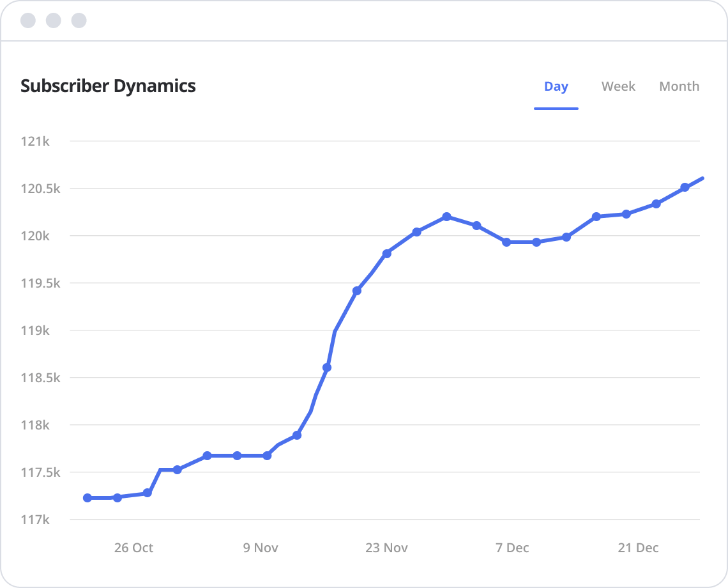Screen dimensions: 728x588
Task: Click the leftmost data point on the line
Action: 87,498
